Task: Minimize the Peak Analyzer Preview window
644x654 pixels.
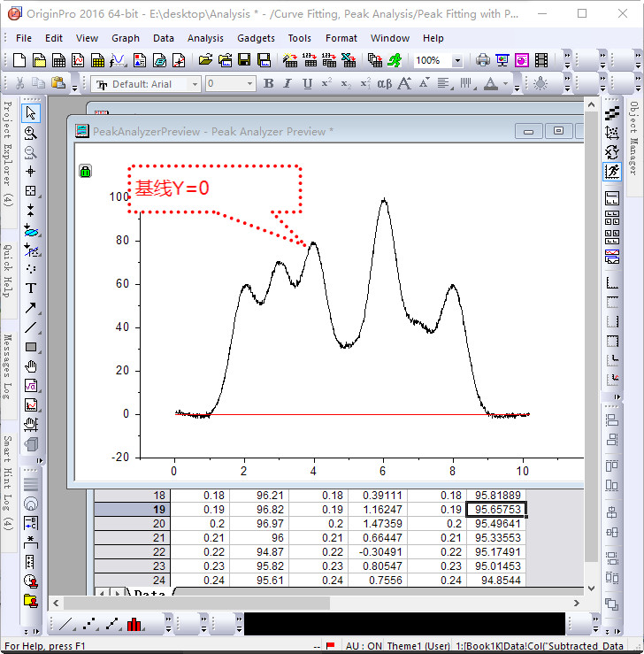Action: (x=528, y=131)
